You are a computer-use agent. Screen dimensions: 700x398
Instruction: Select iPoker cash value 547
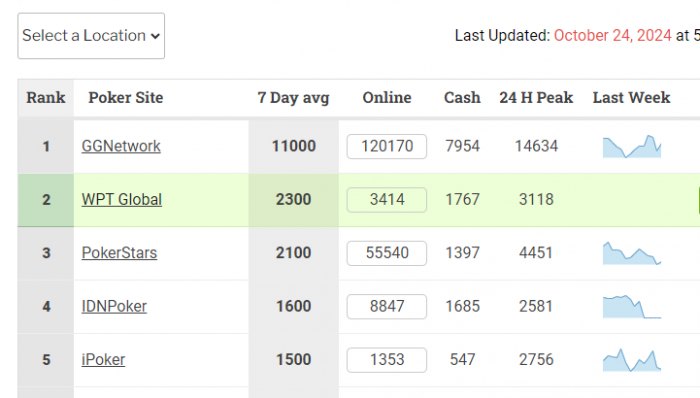(x=462, y=359)
